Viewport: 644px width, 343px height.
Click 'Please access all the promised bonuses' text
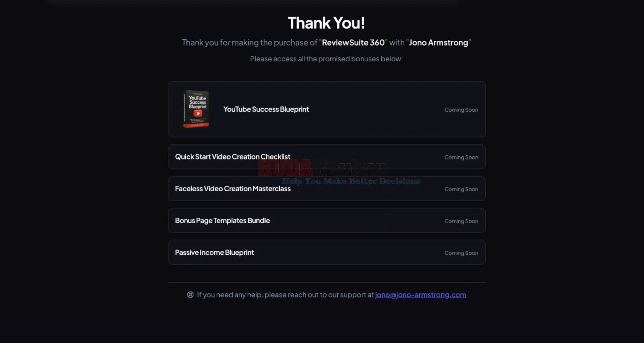coord(326,59)
